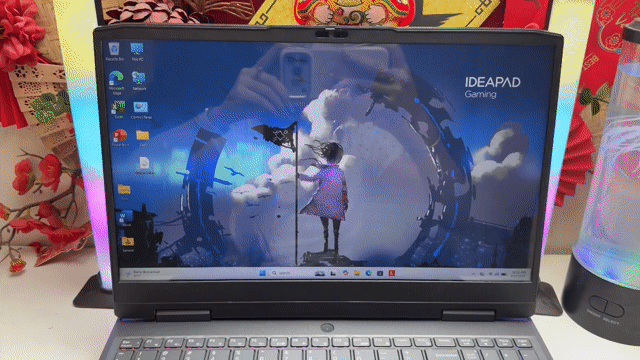Select the white document file icon on desktop
640x360 pixels.
(x=144, y=166)
